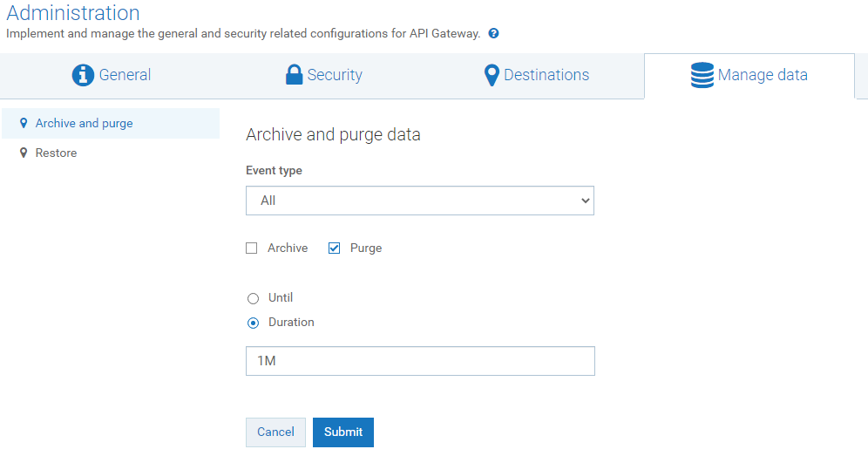Click the Cancel button
Screen dimensions: 868x456
275,432
